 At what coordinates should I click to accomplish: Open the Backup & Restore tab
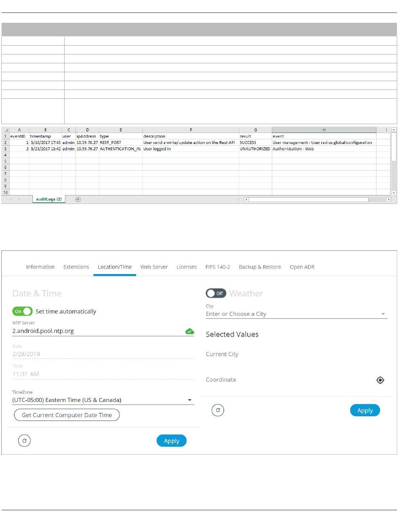coord(260,267)
